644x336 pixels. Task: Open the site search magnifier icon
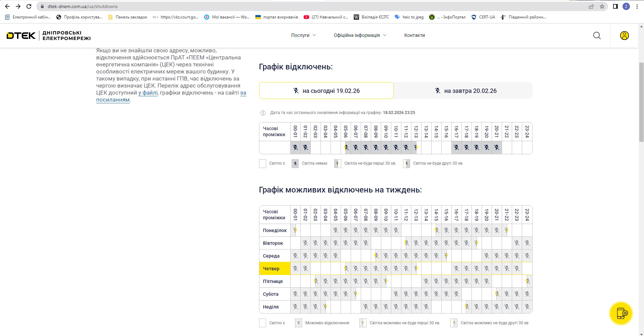tap(597, 36)
